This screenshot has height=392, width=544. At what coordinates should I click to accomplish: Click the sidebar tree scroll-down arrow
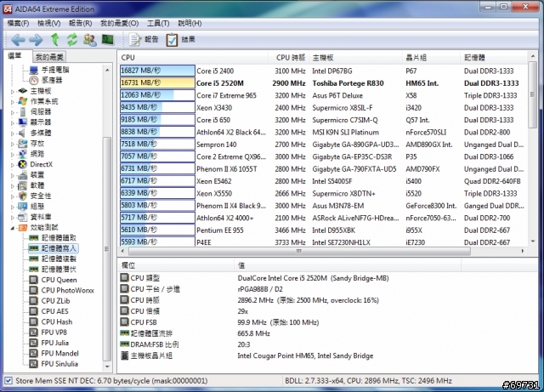tap(107, 366)
